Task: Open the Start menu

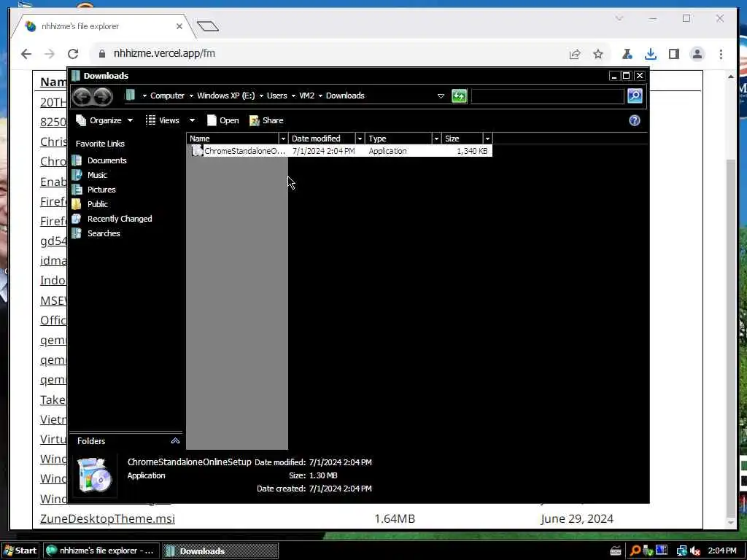Action: 20,551
